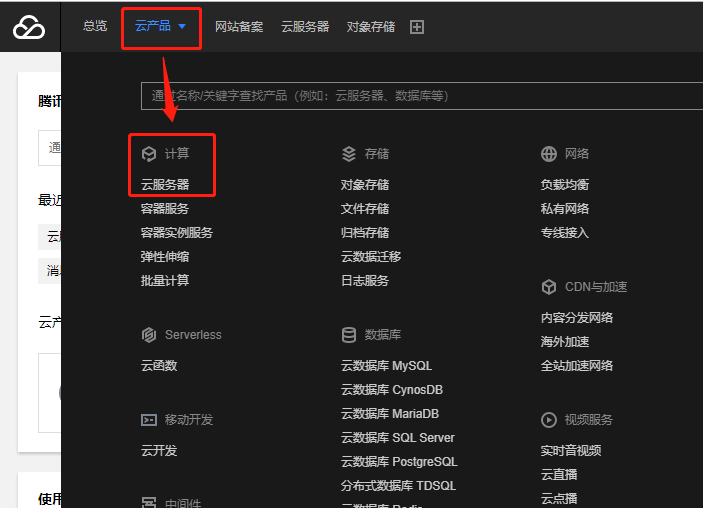Open 云点播 product
Viewport: 703px width, 508px height.
559,499
